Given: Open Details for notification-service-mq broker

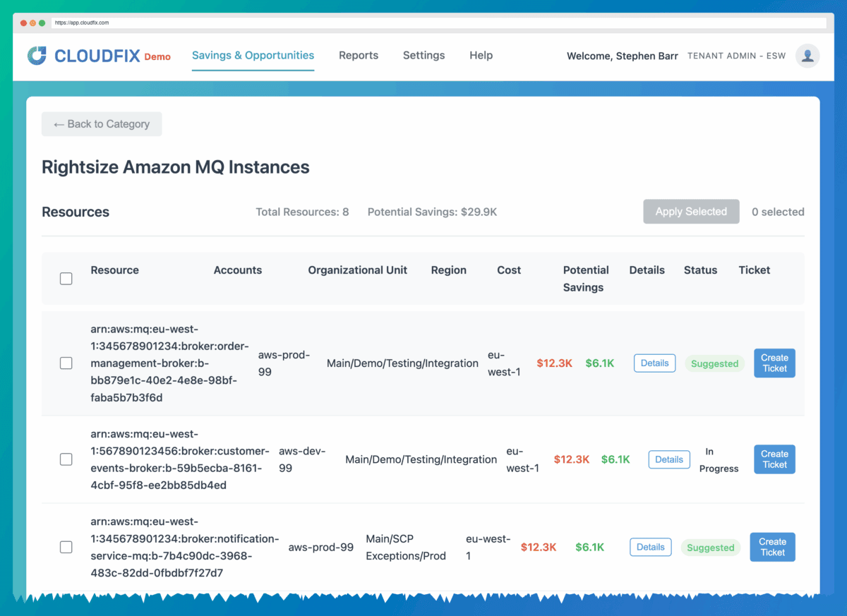Looking at the screenshot, I should coord(650,547).
